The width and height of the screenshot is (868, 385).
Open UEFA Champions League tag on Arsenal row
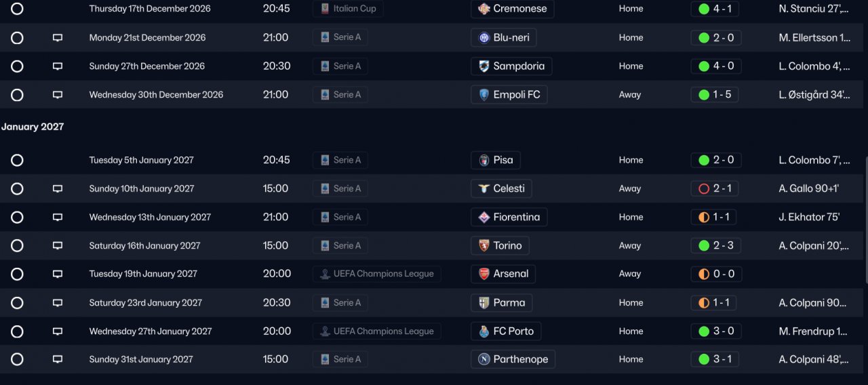(x=377, y=274)
